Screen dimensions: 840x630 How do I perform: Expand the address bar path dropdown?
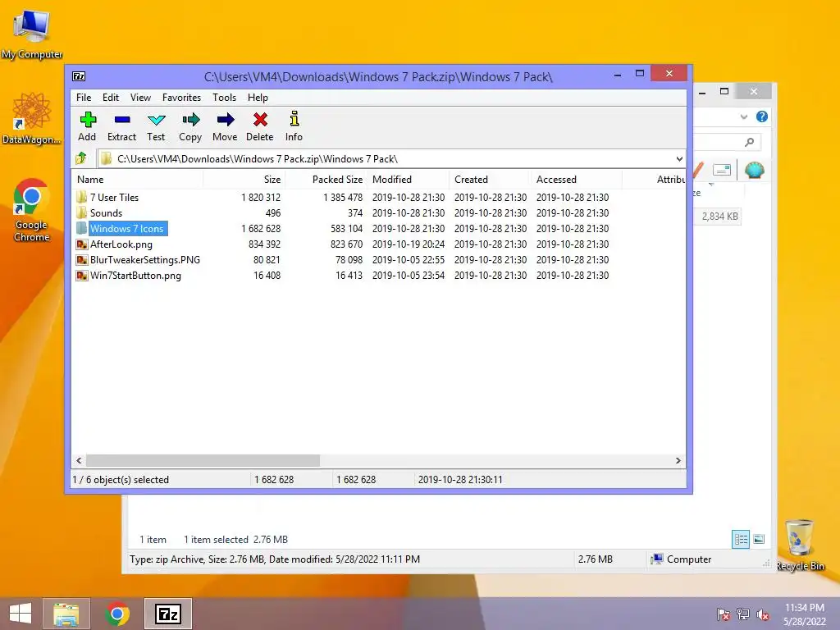pyautogui.click(x=679, y=158)
